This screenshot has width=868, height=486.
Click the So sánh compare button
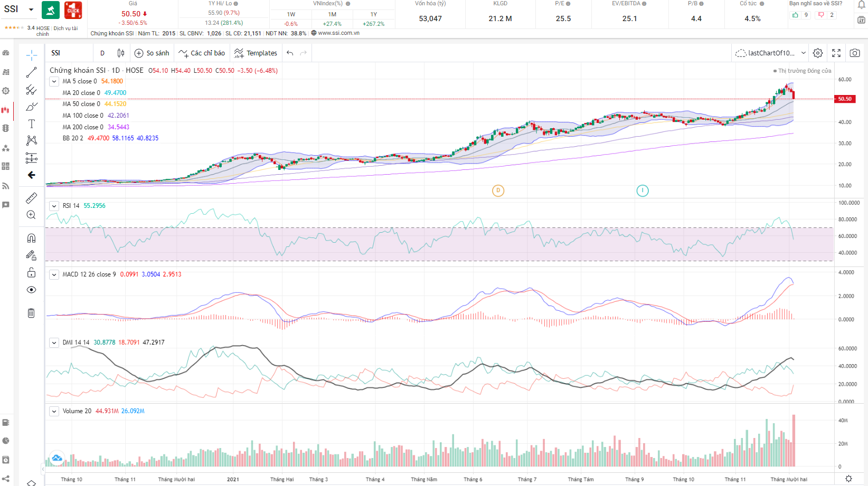(152, 53)
